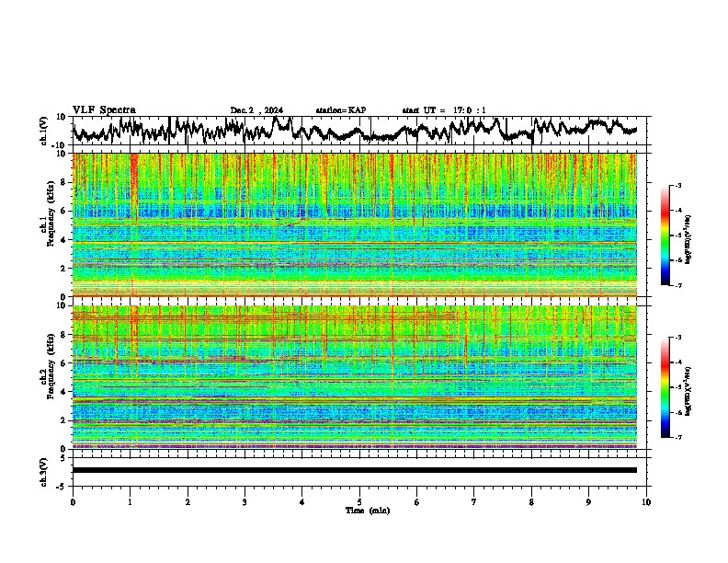
Task: Click the time axis tick label "10"
Action: pyautogui.click(x=646, y=502)
